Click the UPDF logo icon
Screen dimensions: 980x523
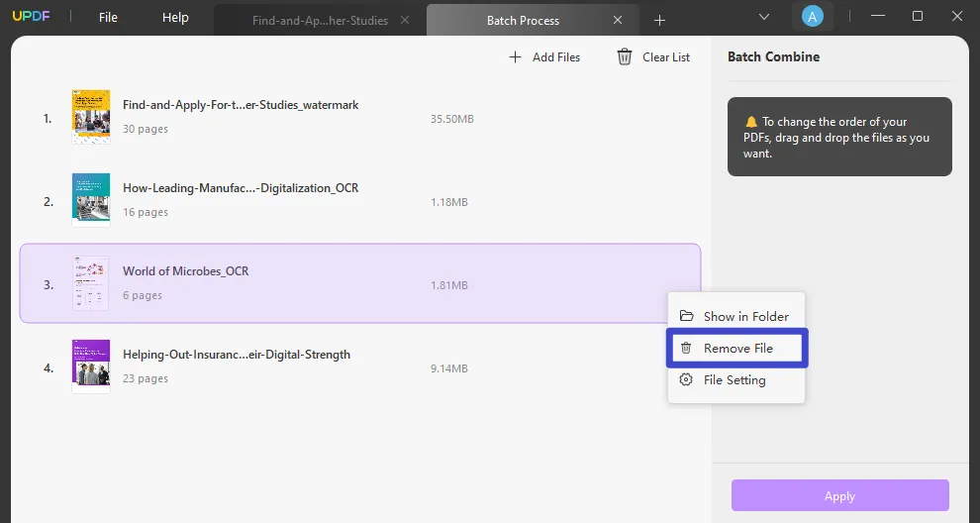pyautogui.click(x=29, y=17)
